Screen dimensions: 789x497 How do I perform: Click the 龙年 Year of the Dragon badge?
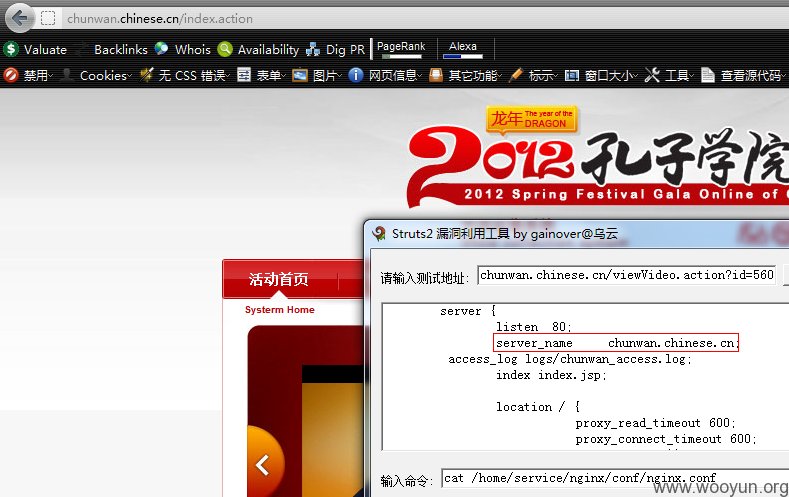click(531, 120)
